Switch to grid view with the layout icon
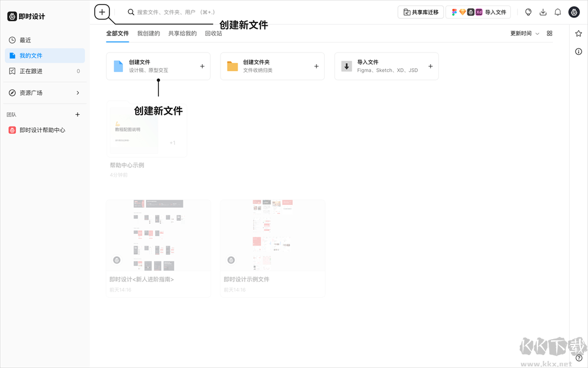This screenshot has width=588, height=368. pyautogui.click(x=549, y=34)
